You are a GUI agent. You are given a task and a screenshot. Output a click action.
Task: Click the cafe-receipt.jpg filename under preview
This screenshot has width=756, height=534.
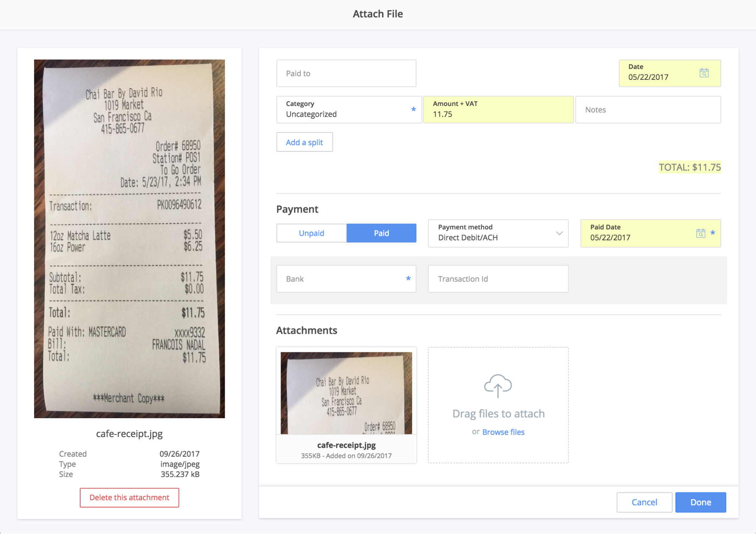pos(129,434)
